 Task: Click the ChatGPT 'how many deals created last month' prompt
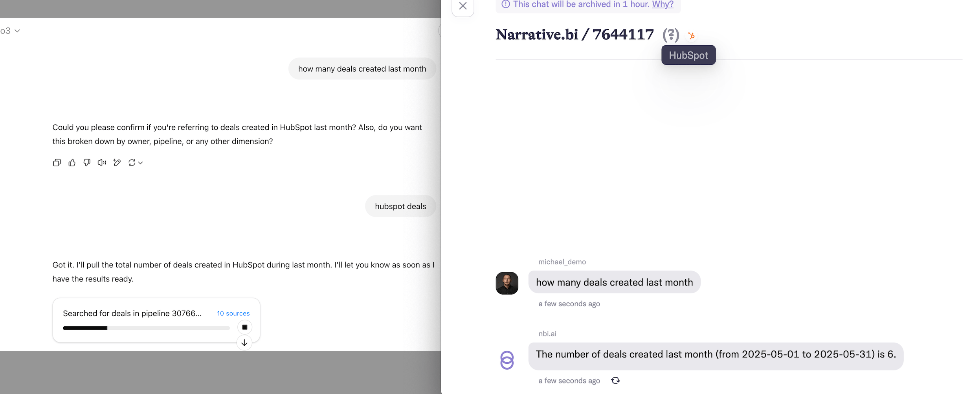tap(362, 69)
